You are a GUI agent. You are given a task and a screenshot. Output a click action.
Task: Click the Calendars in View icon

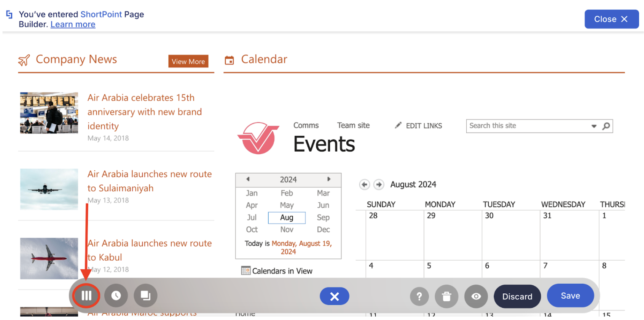[x=245, y=271]
